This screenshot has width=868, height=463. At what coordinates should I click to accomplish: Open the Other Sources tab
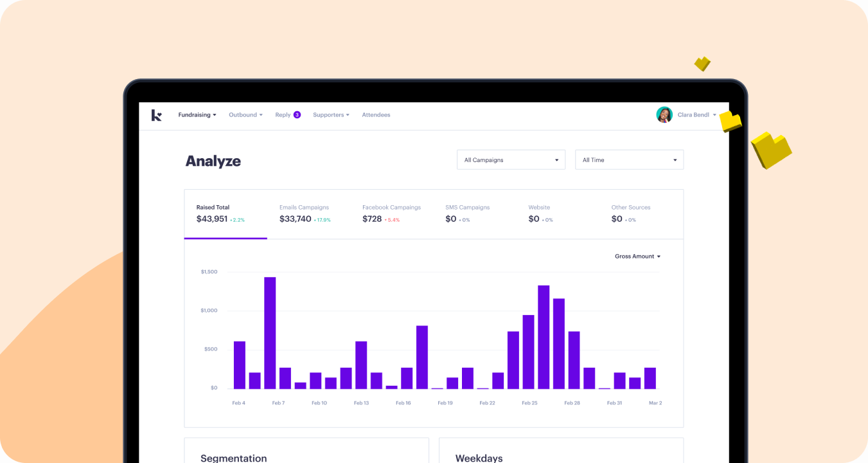pyautogui.click(x=640, y=214)
